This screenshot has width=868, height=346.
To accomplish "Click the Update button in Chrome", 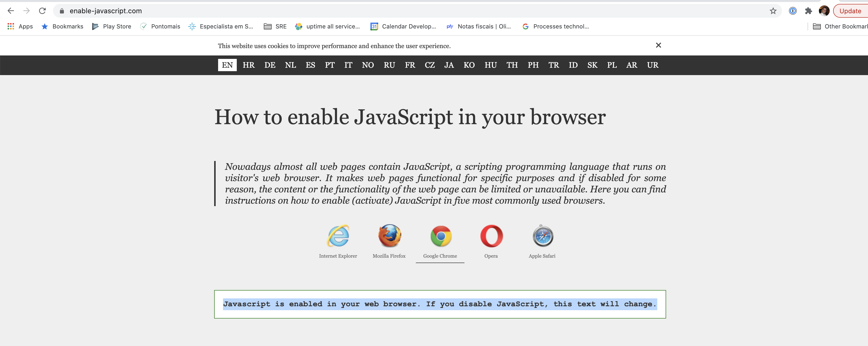I will pyautogui.click(x=850, y=11).
